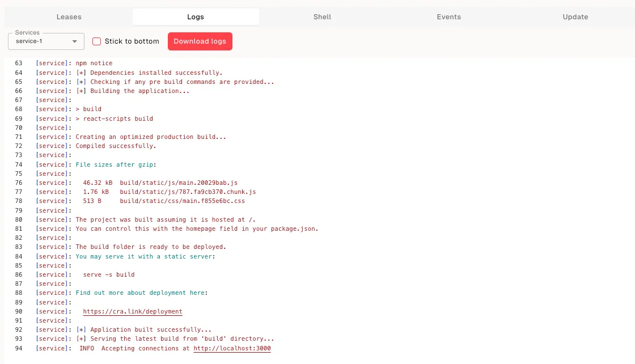Click the 'Creating an optimized production build...' line
The width and height of the screenshot is (635, 364).
pos(151,137)
